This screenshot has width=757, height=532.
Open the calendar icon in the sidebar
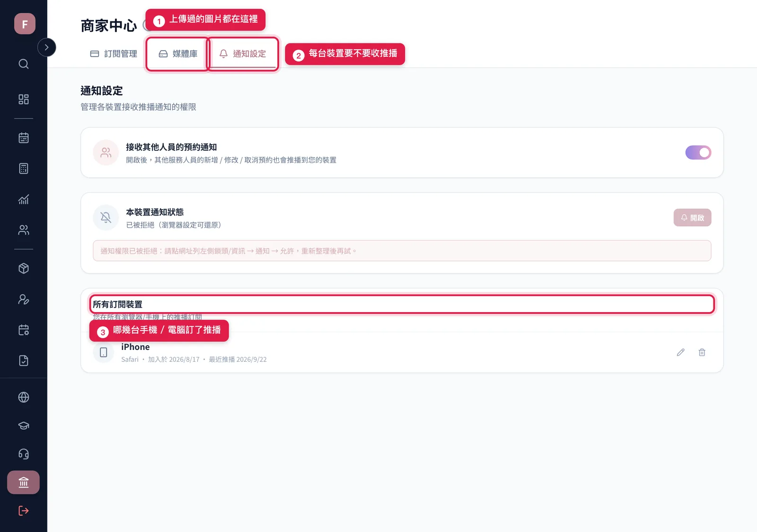coord(24,138)
